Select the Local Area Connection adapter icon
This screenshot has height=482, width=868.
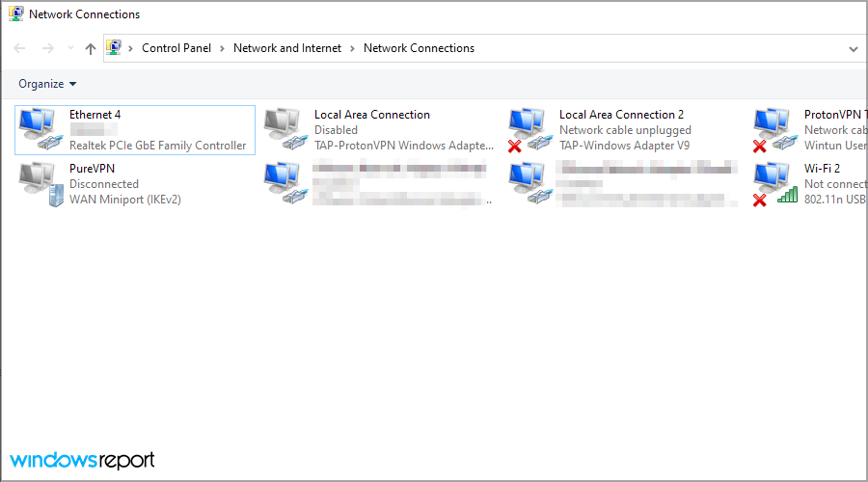pyautogui.click(x=285, y=129)
